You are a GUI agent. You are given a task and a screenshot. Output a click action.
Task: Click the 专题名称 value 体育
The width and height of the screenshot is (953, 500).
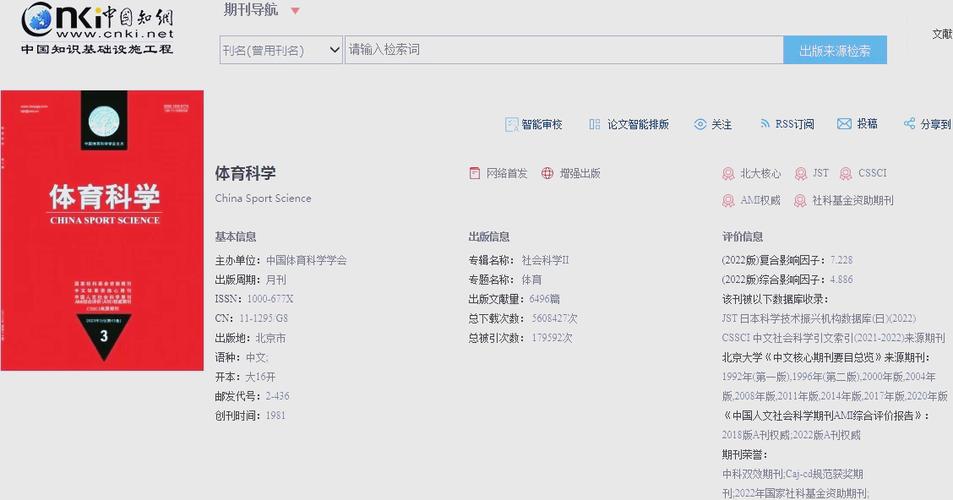[531, 280]
